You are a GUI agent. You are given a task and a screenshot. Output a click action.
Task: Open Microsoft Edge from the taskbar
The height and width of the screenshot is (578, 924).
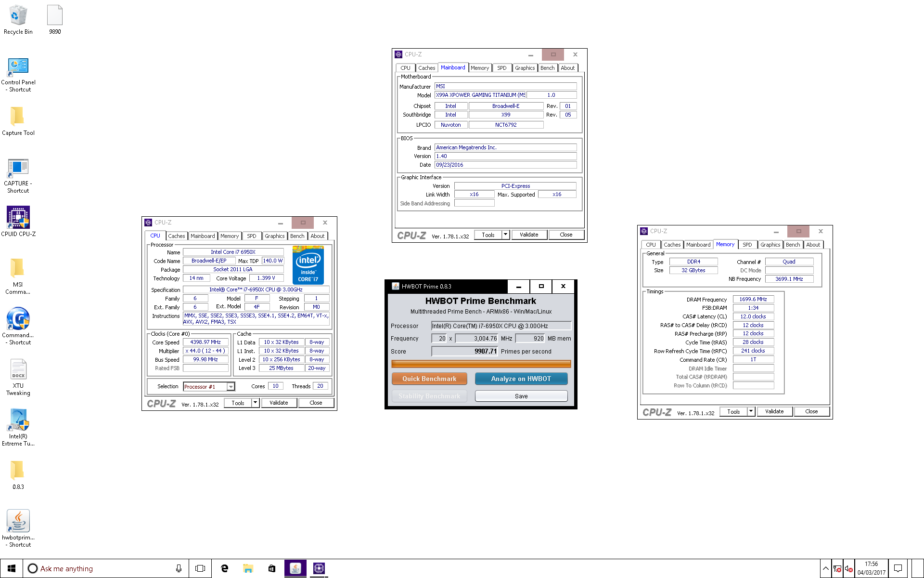(x=224, y=568)
